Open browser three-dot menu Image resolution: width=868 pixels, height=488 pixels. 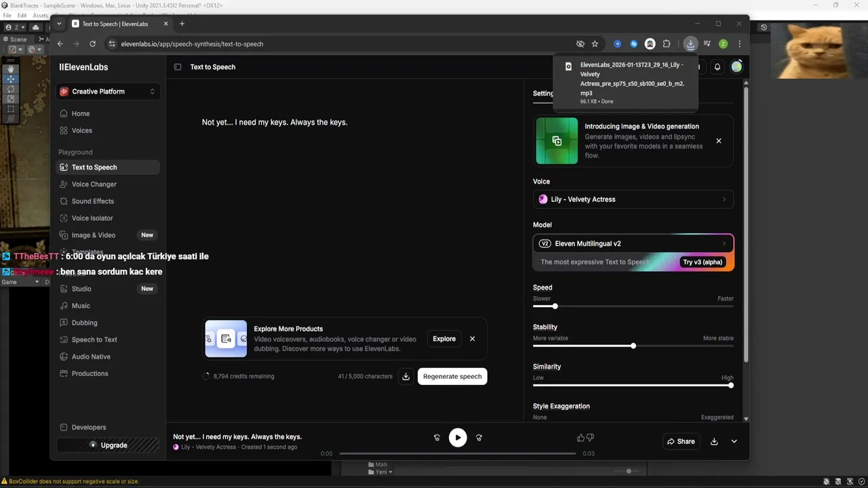click(739, 44)
